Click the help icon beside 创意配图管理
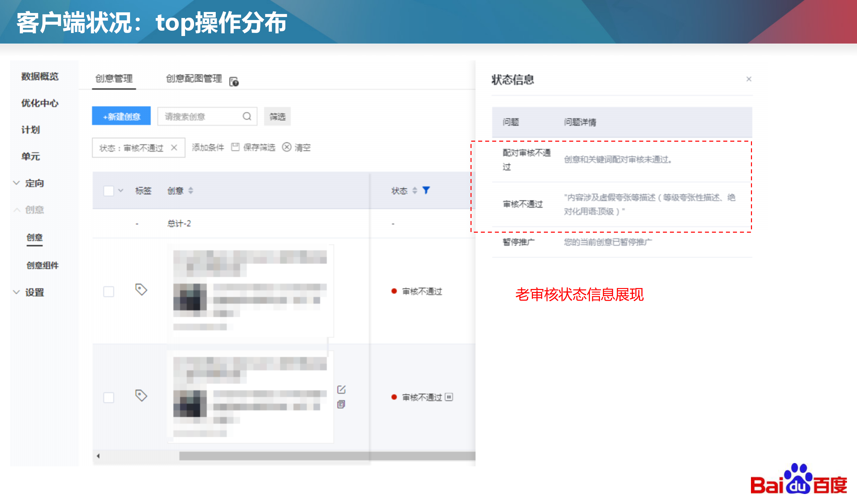Screen dimensions: 857x504 234,82
